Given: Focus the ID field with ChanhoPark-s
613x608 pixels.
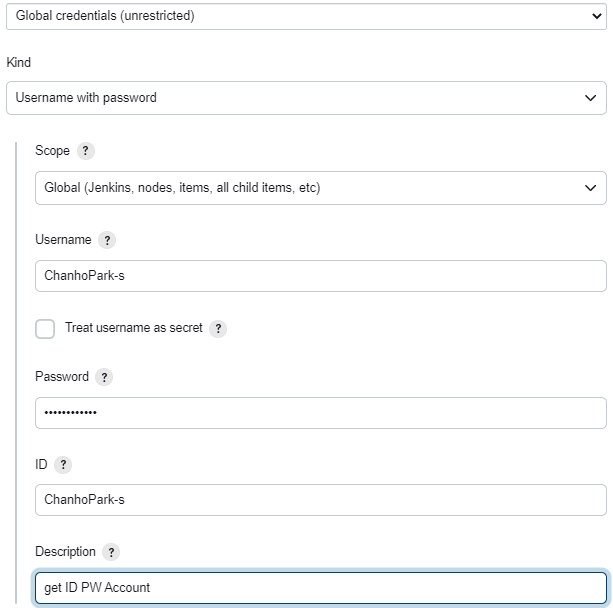Looking at the screenshot, I should pyautogui.click(x=321, y=500).
